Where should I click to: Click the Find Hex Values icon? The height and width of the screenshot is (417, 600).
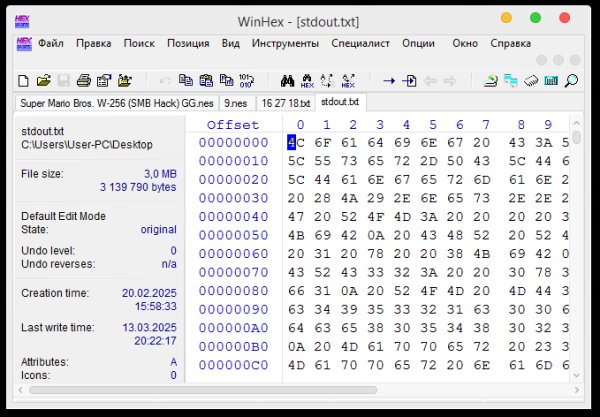(x=307, y=81)
